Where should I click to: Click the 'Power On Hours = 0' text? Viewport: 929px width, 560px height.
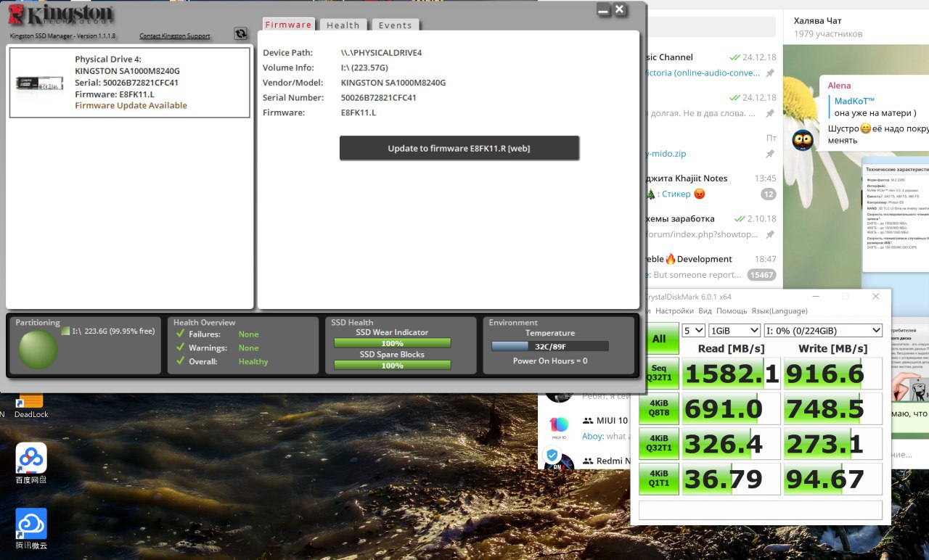coord(550,361)
